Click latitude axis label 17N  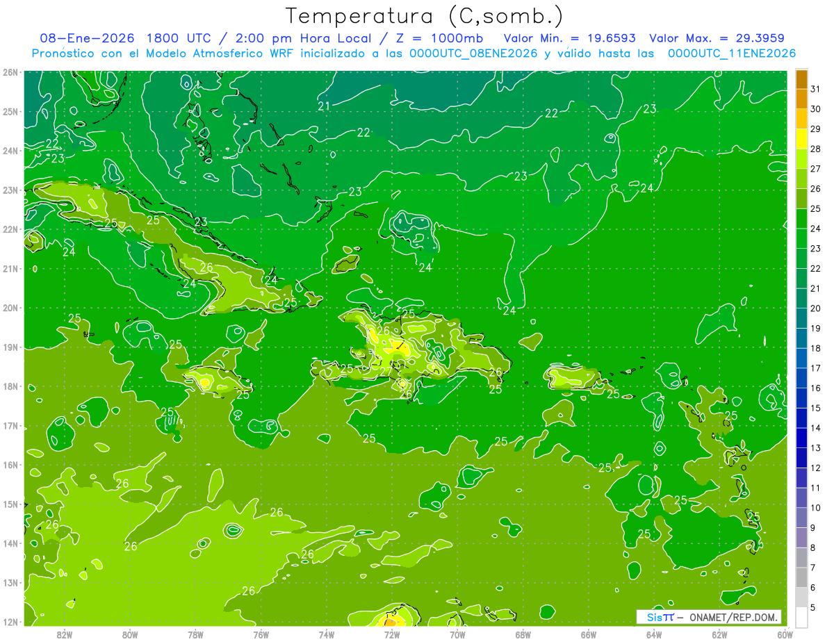[10, 426]
